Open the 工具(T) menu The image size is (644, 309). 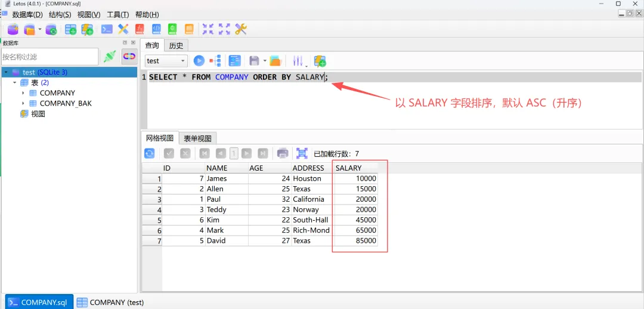pyautogui.click(x=118, y=14)
